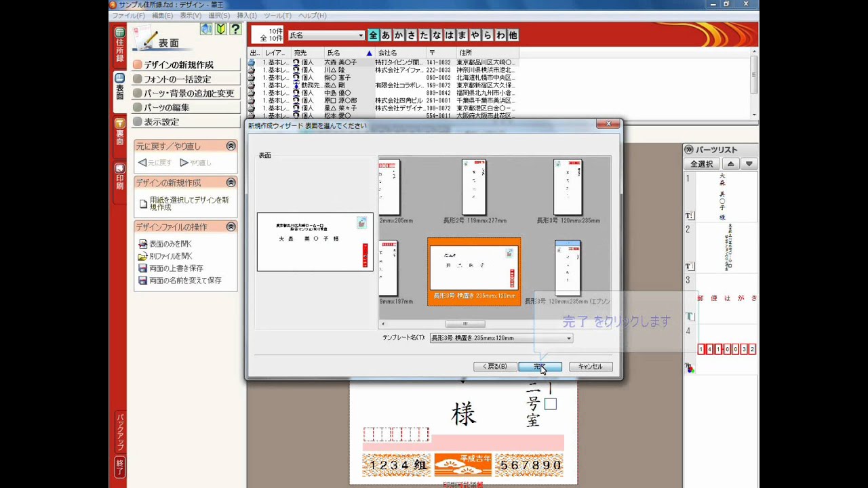Select パーツの編集 in the left panel
Image resolution: width=868 pixels, height=488 pixels.
coord(186,108)
